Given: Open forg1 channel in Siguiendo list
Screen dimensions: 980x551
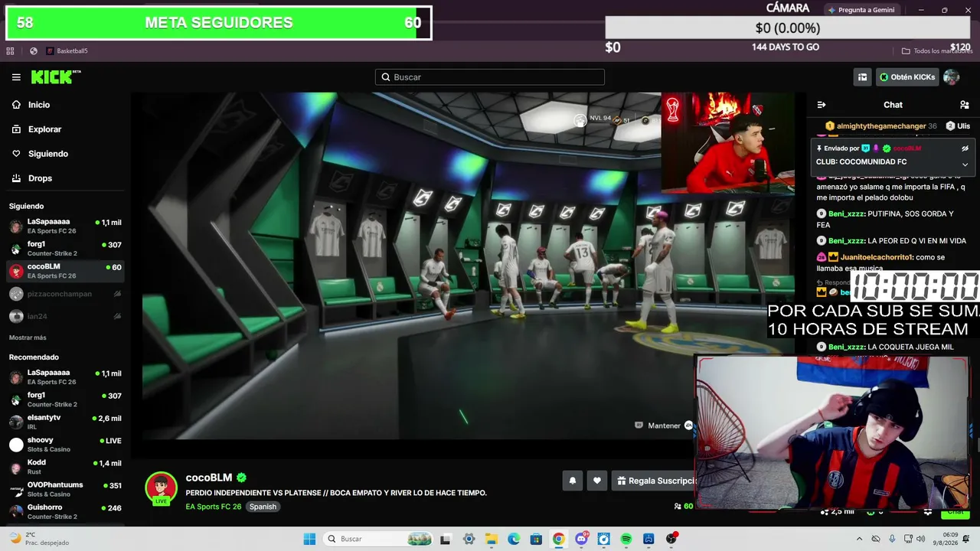Looking at the screenshot, I should pos(65,248).
